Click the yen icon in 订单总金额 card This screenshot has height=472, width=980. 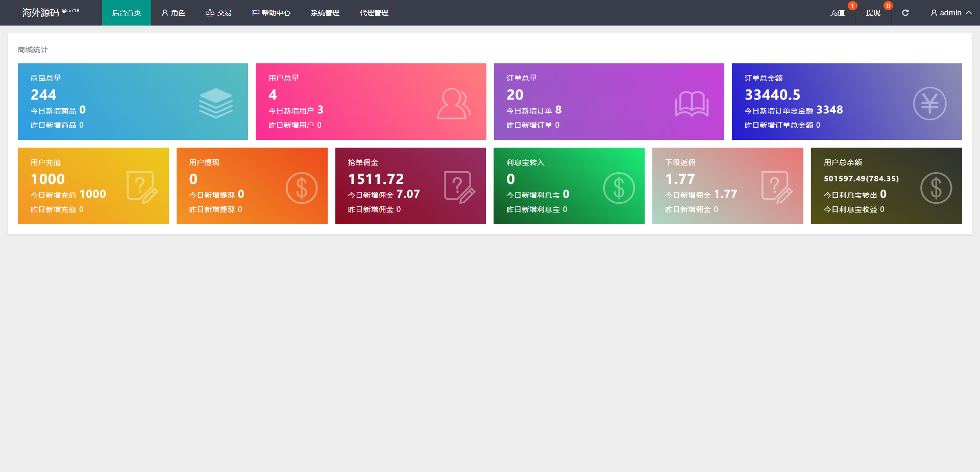pos(929,104)
